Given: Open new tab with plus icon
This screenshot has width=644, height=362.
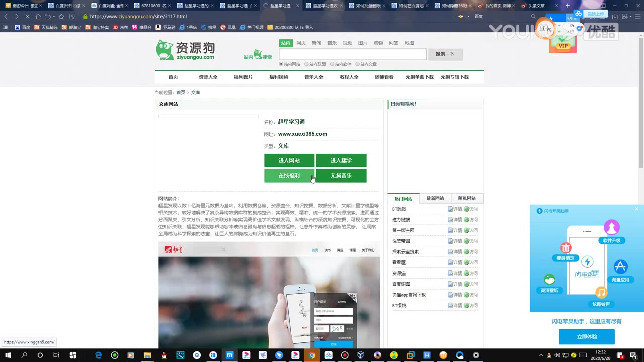Looking at the screenshot, I should click(568, 6).
